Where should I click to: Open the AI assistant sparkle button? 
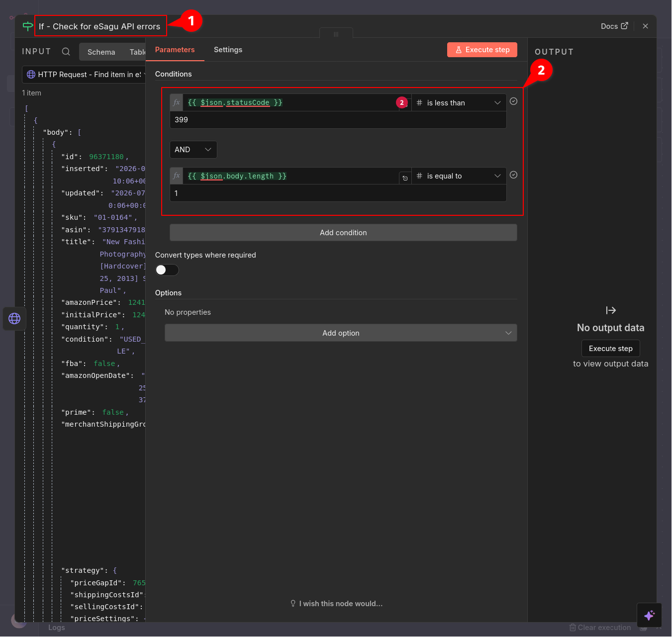[649, 616]
